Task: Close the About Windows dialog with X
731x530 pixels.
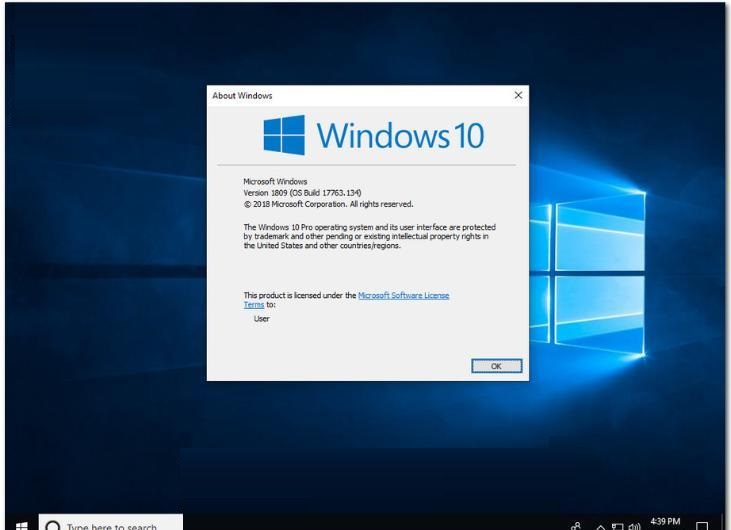Action: coord(518,95)
